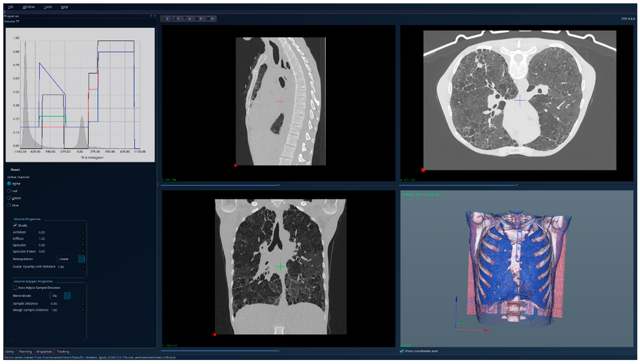Disable the Shade checkbox
Image resolution: width=640 pixels, height=364 pixels.
click(x=15, y=225)
